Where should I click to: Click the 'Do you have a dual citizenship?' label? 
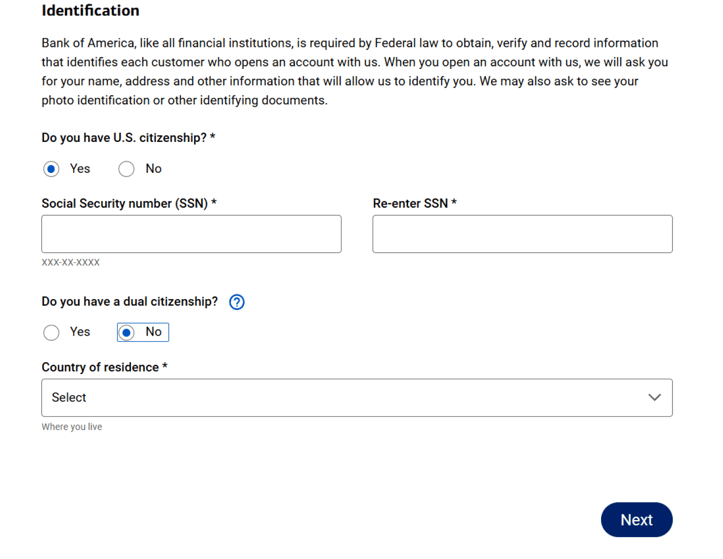tap(130, 302)
